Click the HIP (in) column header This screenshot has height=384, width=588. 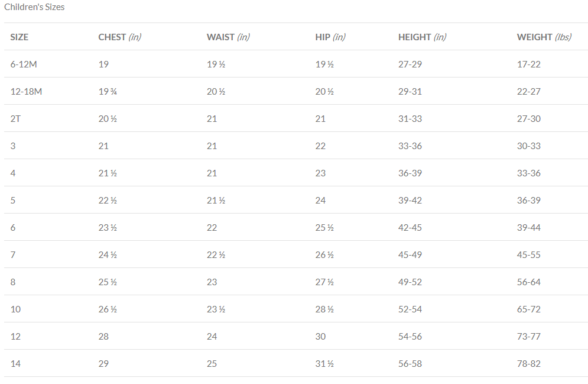[x=330, y=37]
